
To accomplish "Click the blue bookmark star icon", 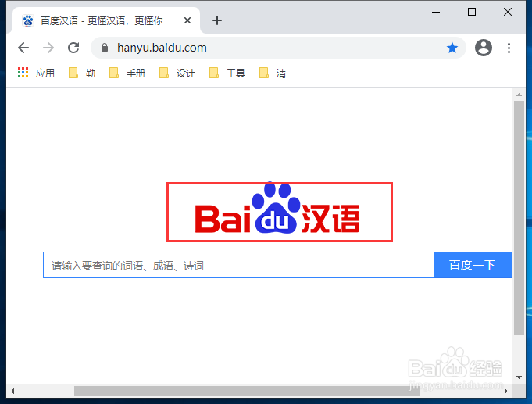I will (x=452, y=48).
